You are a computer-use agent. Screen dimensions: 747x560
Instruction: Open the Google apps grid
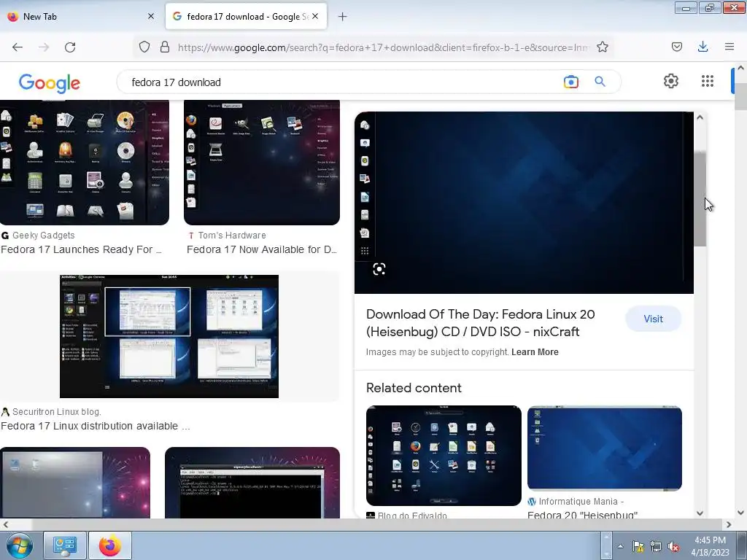tap(708, 81)
